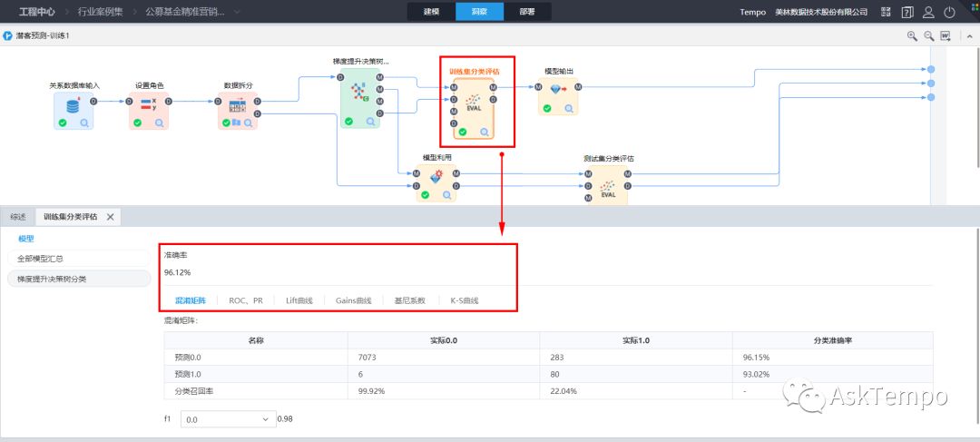View results magnifier on 梯度提升决策树 node

pyautogui.click(x=370, y=122)
